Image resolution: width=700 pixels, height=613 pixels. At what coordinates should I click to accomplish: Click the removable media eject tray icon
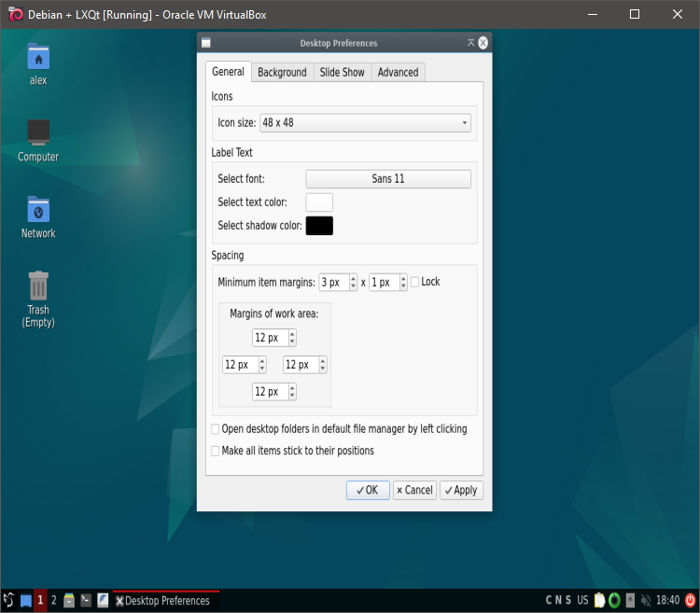(x=630, y=600)
